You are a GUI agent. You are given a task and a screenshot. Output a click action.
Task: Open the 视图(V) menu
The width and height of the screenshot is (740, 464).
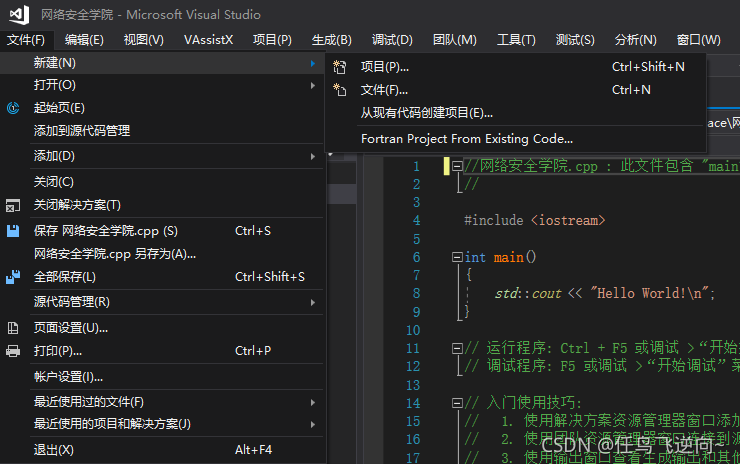pos(143,40)
